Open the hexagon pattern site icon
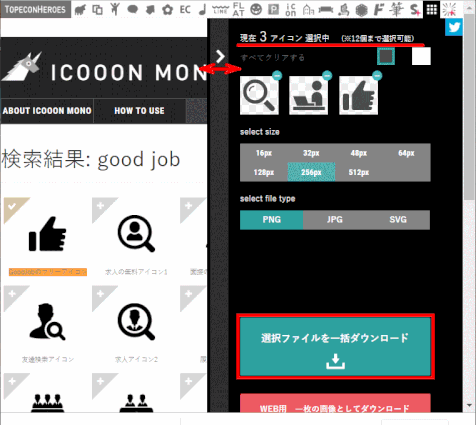476x425 pixels. 361,10
